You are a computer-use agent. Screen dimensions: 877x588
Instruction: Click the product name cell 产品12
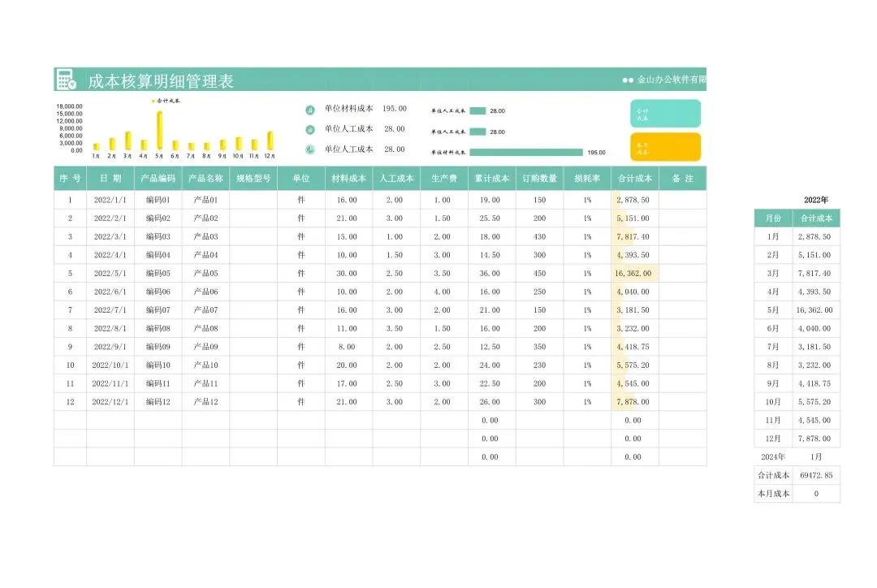click(205, 402)
